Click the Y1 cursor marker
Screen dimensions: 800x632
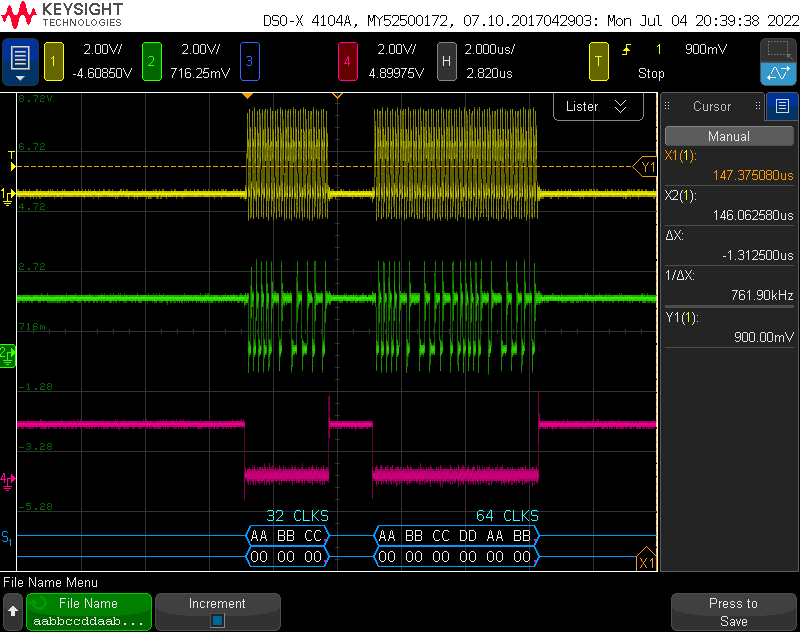point(645,167)
